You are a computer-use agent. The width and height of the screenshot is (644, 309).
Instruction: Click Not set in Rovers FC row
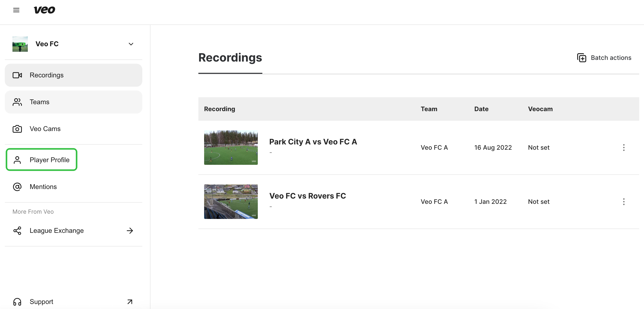click(539, 202)
